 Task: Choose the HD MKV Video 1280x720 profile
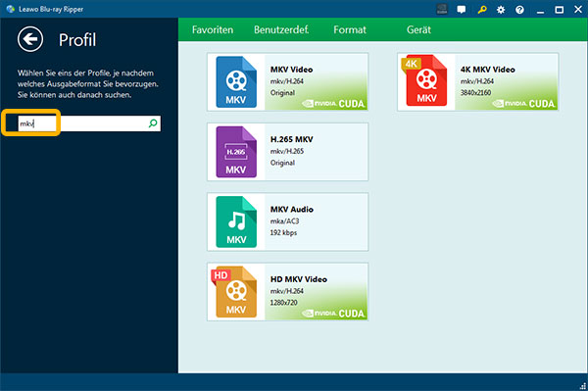[287, 292]
